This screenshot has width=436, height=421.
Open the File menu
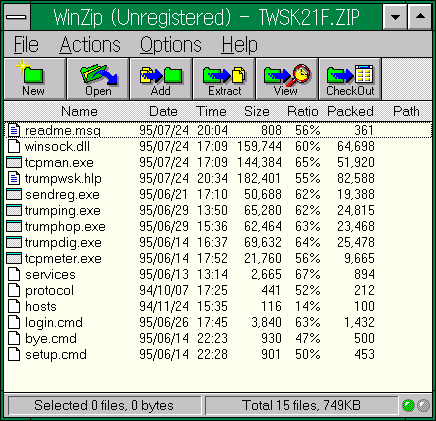point(26,45)
